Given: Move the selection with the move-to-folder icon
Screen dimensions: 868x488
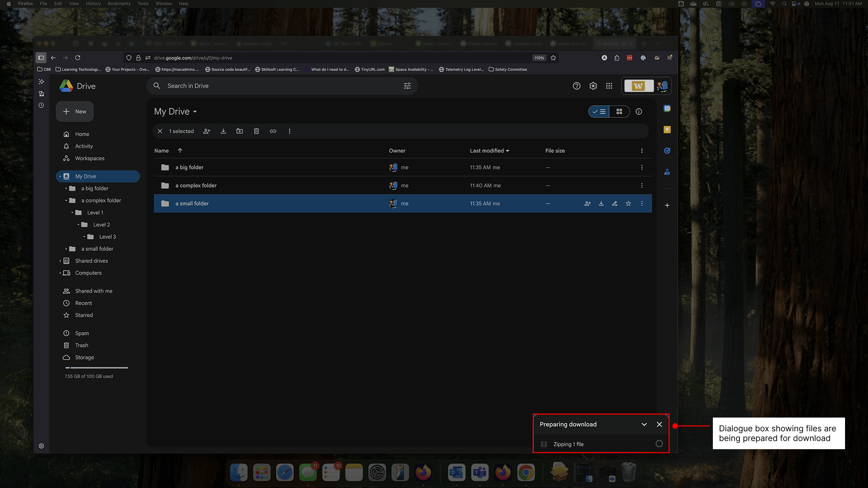Looking at the screenshot, I should tap(239, 131).
